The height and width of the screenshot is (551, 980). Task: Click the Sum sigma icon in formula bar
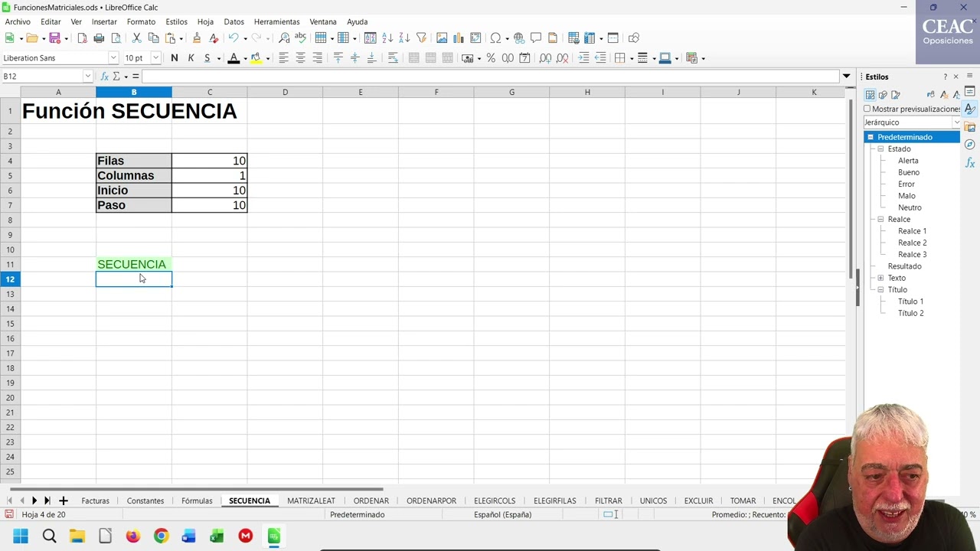coord(116,77)
